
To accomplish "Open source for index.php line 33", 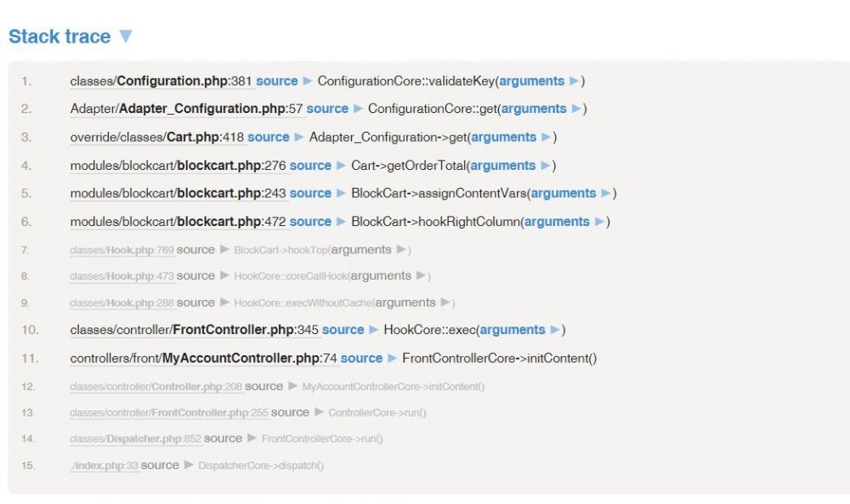I will tap(161, 466).
